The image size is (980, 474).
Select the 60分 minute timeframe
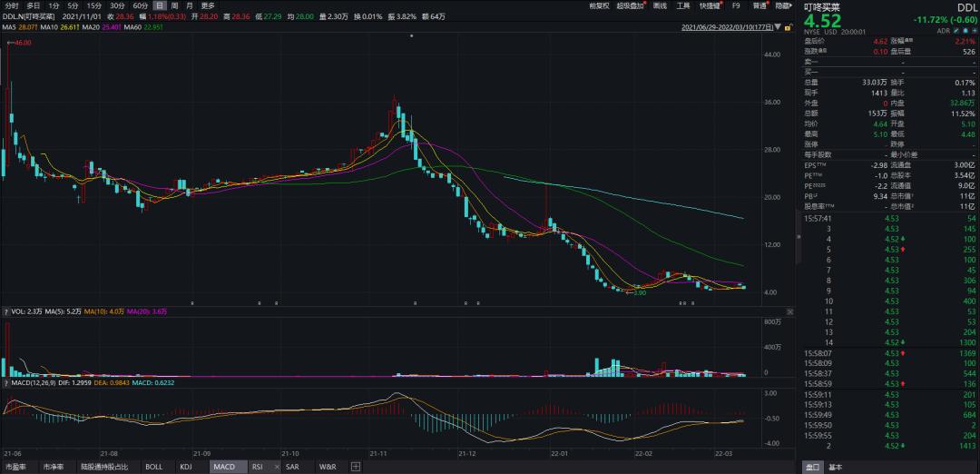click(x=140, y=5)
